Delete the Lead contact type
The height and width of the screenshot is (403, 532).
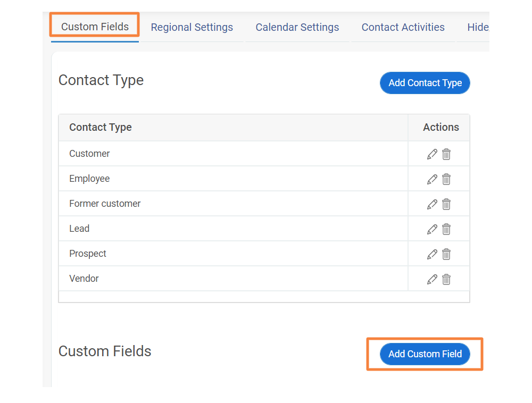click(x=446, y=230)
